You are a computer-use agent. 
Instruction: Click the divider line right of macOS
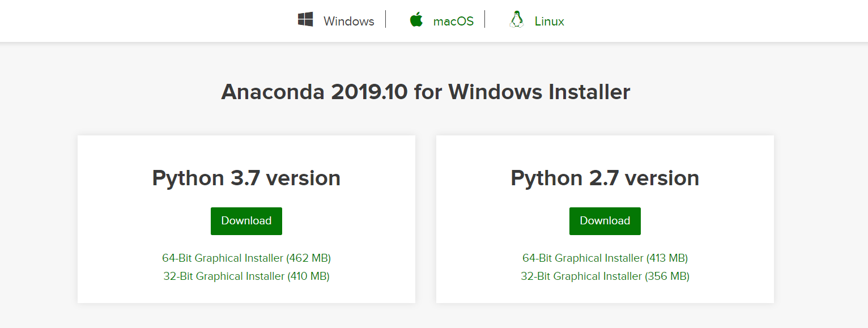click(x=484, y=19)
